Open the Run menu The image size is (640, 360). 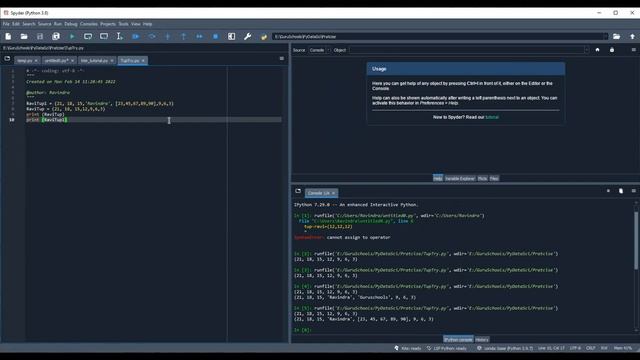point(58,24)
